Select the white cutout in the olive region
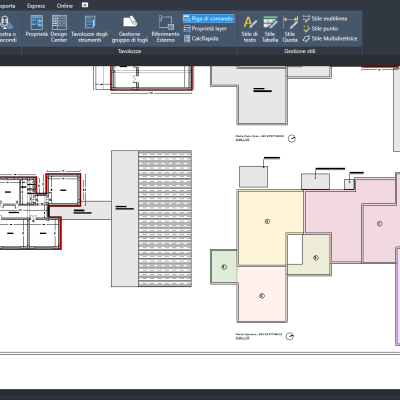Screen dimensions: 400x400 295,249
